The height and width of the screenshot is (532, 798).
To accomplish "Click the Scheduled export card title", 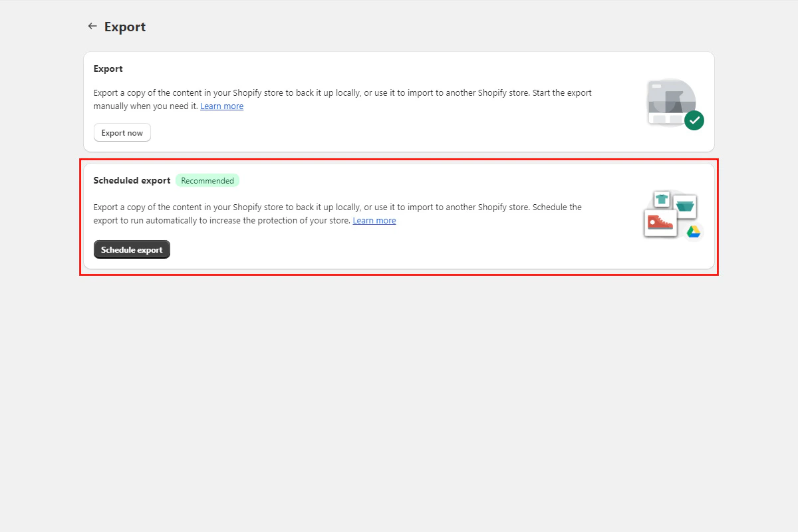I will [x=132, y=180].
